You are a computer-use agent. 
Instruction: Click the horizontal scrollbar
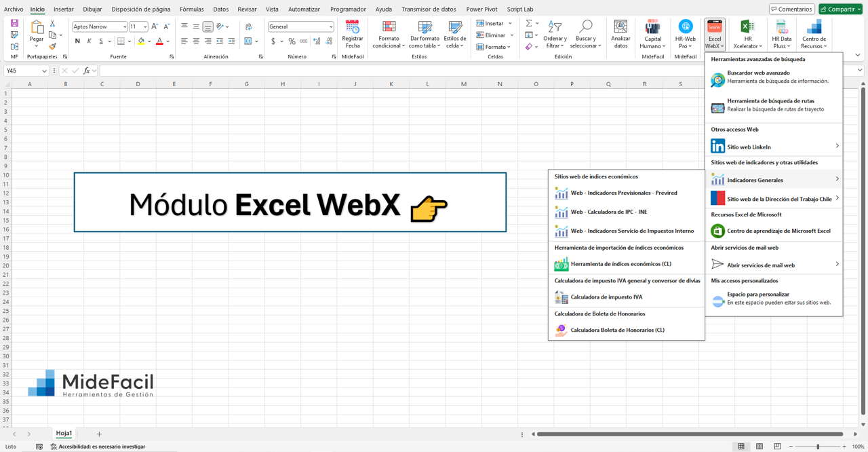click(x=690, y=434)
